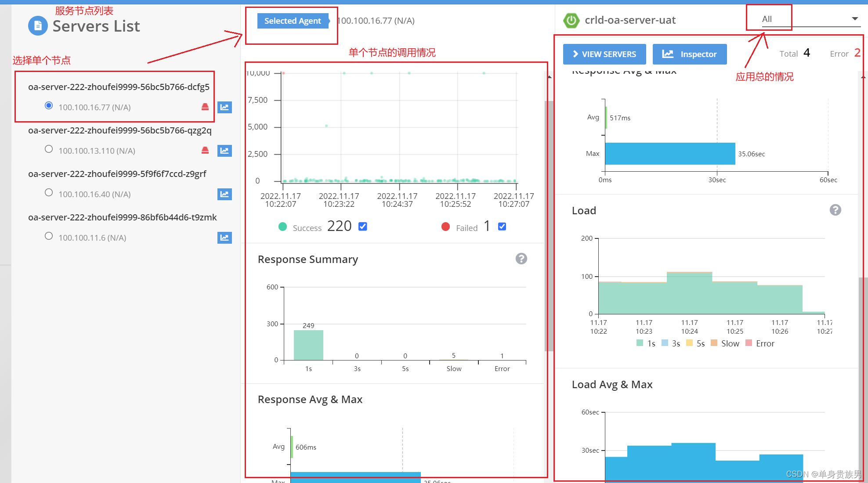Select agent 100.100.16.40 radio button
Image resolution: width=868 pixels, height=483 pixels.
(x=49, y=193)
